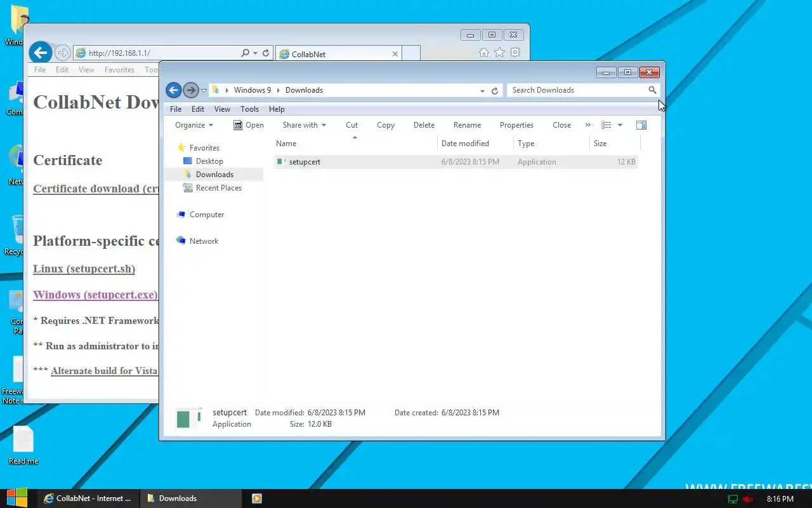Go back in the Internet Explorer window

(40, 53)
